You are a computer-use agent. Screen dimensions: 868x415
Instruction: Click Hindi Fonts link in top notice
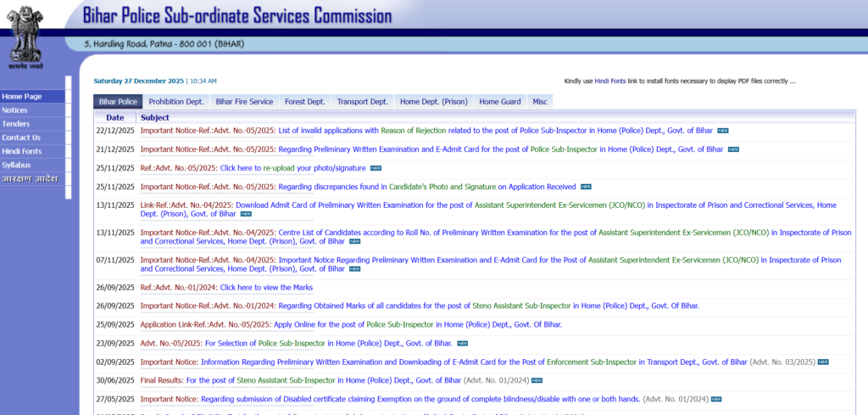pyautogui.click(x=609, y=81)
